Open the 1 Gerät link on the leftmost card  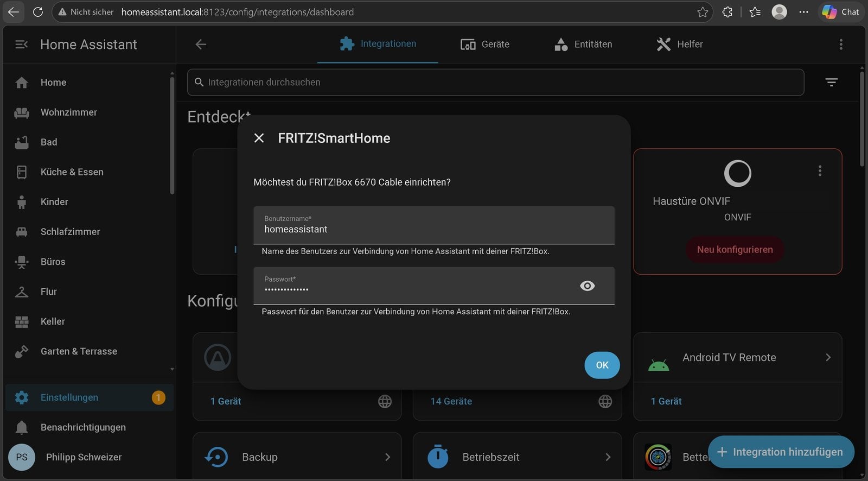click(226, 401)
